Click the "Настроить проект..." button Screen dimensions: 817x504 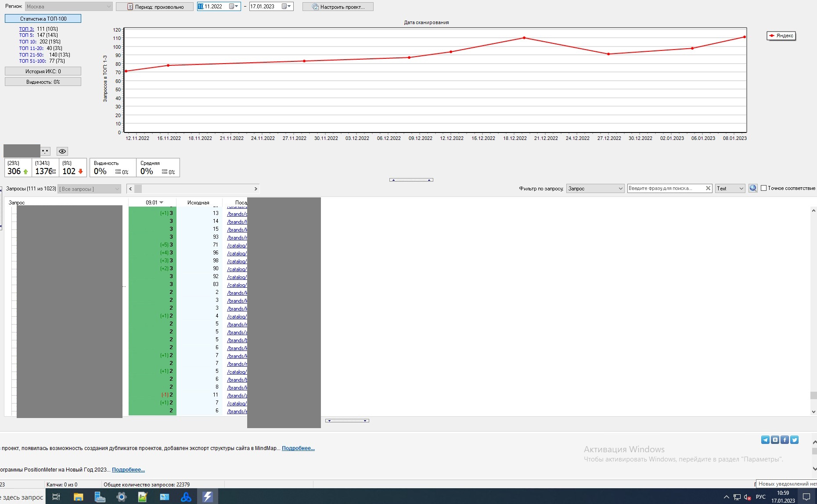click(x=338, y=7)
